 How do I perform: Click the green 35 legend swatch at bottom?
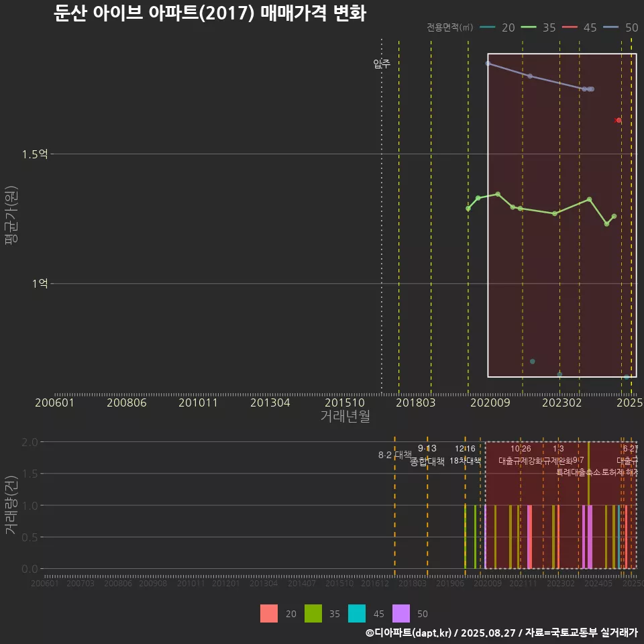coord(313,613)
